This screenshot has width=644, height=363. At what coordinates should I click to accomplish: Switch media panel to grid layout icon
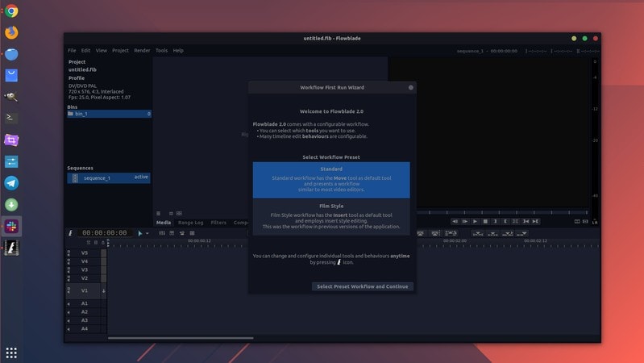179,213
